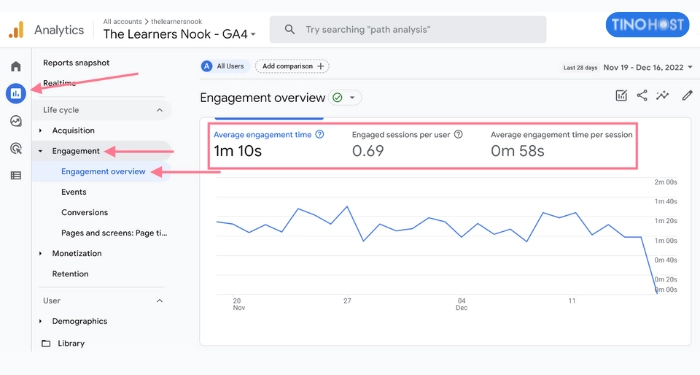Screen dimensions: 700x375
Task: Click Add comparison button
Action: tap(292, 66)
